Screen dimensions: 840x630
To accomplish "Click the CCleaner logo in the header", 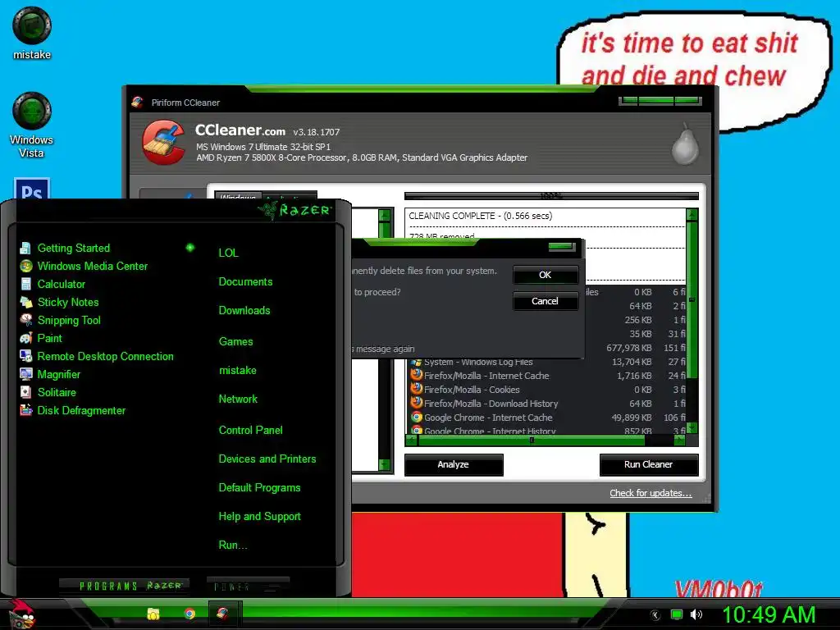I will pyautogui.click(x=164, y=143).
